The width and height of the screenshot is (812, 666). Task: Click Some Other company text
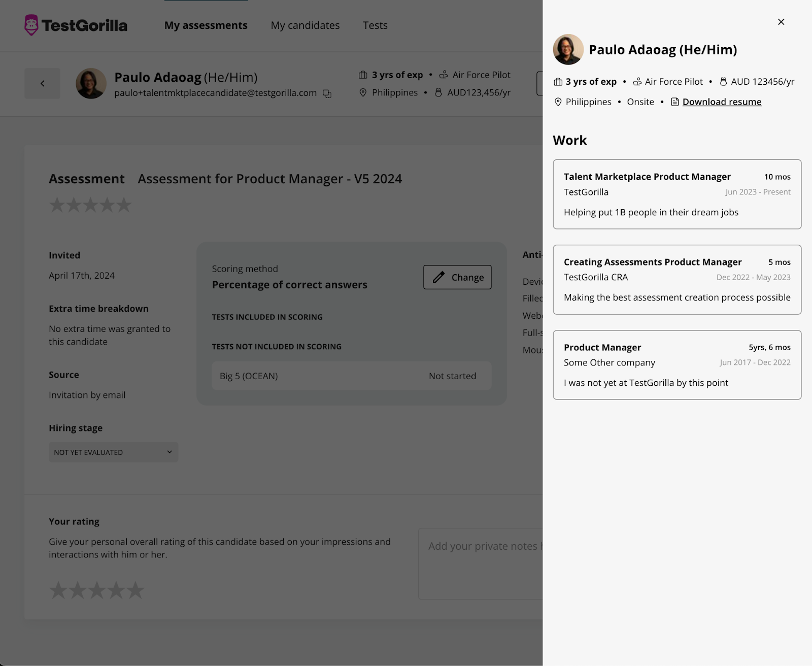(x=609, y=362)
